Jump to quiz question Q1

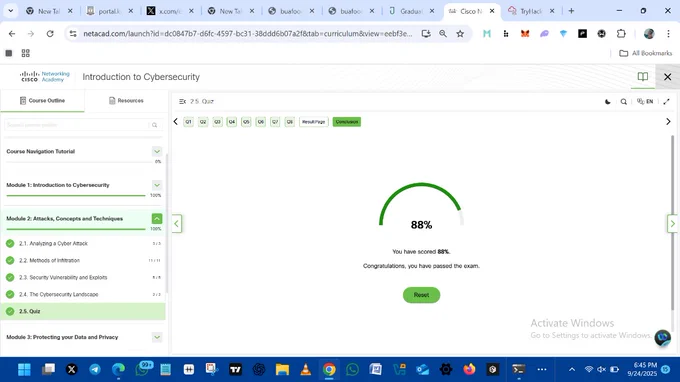[x=188, y=122]
